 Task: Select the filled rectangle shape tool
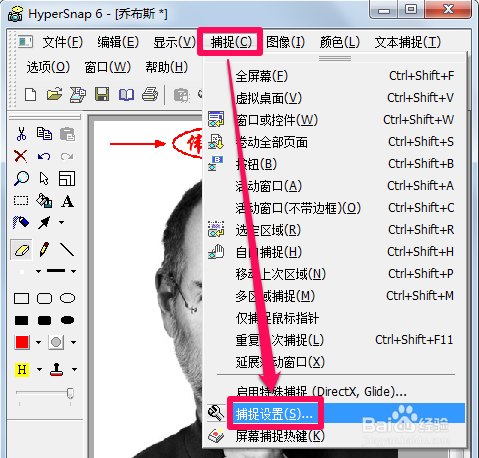pyautogui.click(x=21, y=321)
